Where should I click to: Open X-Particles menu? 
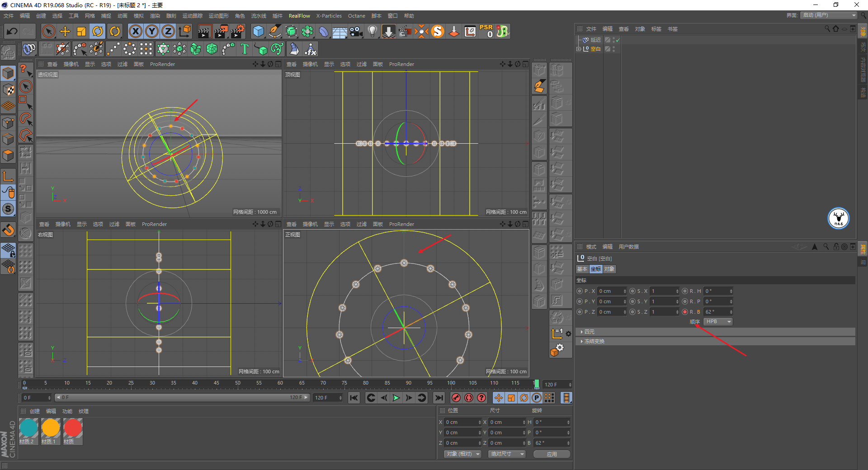329,16
